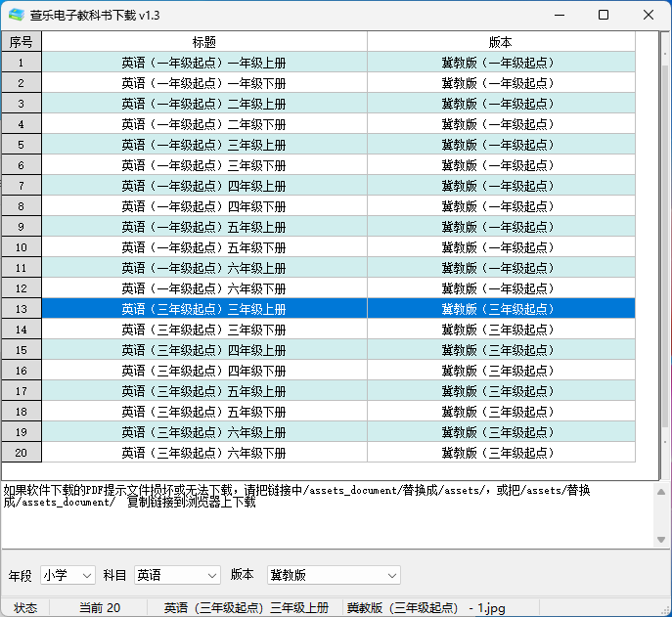
Task: Open the 版本 dropdown showing 冀教版
Action: (x=334, y=575)
